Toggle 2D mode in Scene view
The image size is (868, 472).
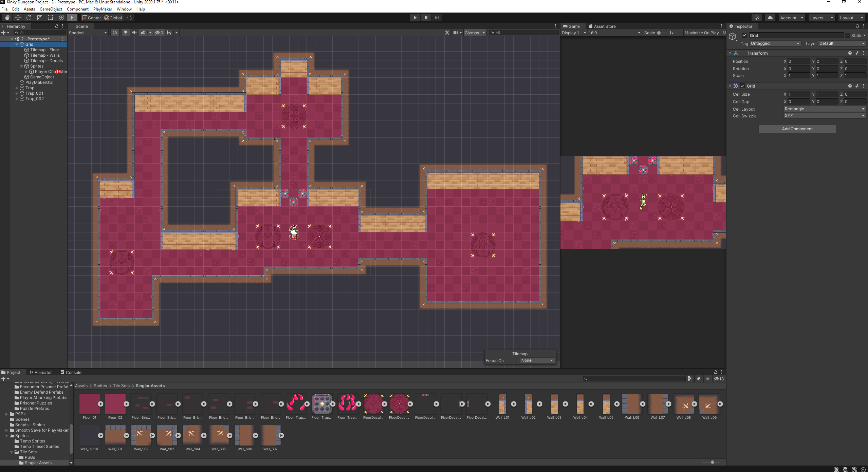pos(114,32)
